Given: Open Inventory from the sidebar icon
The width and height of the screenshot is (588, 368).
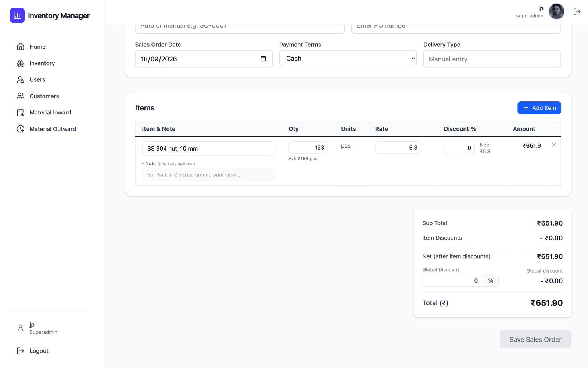Looking at the screenshot, I should tap(21, 63).
